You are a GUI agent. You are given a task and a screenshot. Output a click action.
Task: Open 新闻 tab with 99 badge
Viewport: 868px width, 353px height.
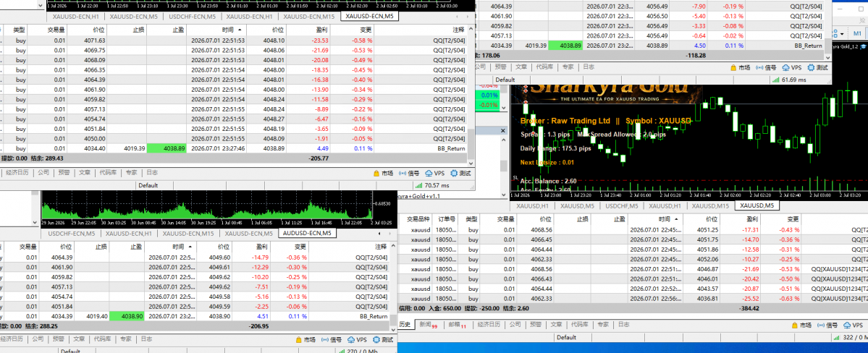[428, 324]
